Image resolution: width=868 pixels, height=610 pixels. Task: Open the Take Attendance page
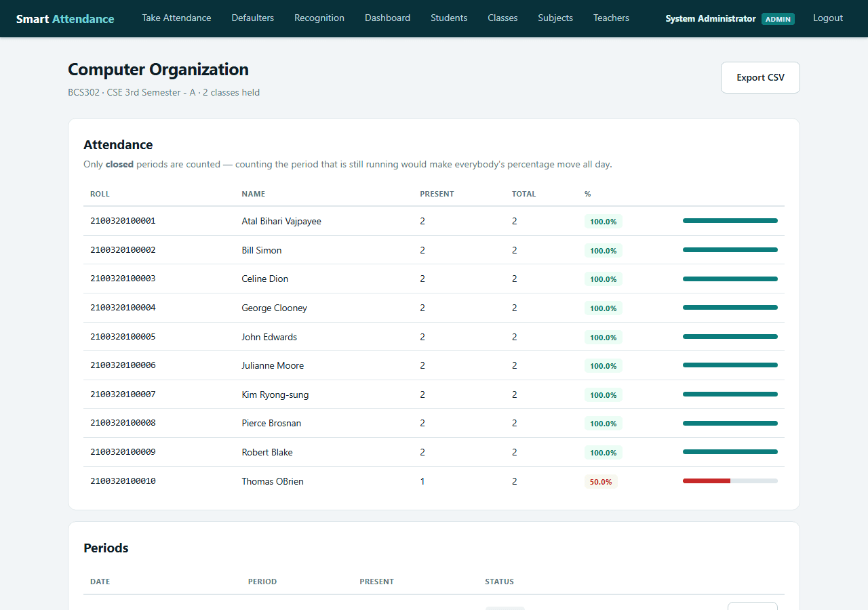176,18
